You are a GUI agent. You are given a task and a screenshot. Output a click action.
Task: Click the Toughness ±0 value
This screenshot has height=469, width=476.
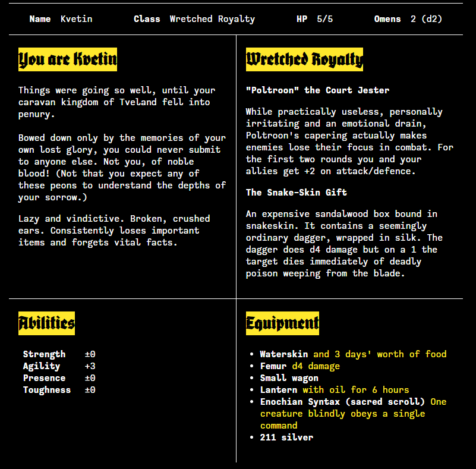coord(90,390)
